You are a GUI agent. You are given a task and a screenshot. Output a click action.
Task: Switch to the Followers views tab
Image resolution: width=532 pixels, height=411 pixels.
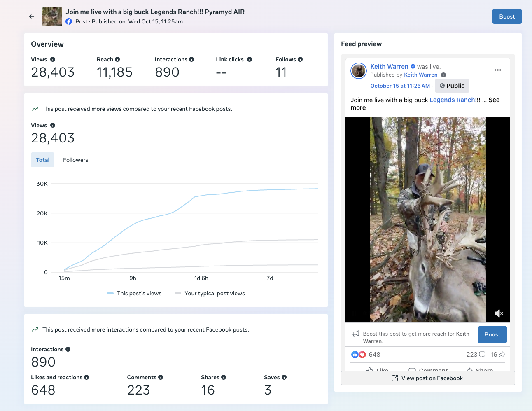point(76,160)
